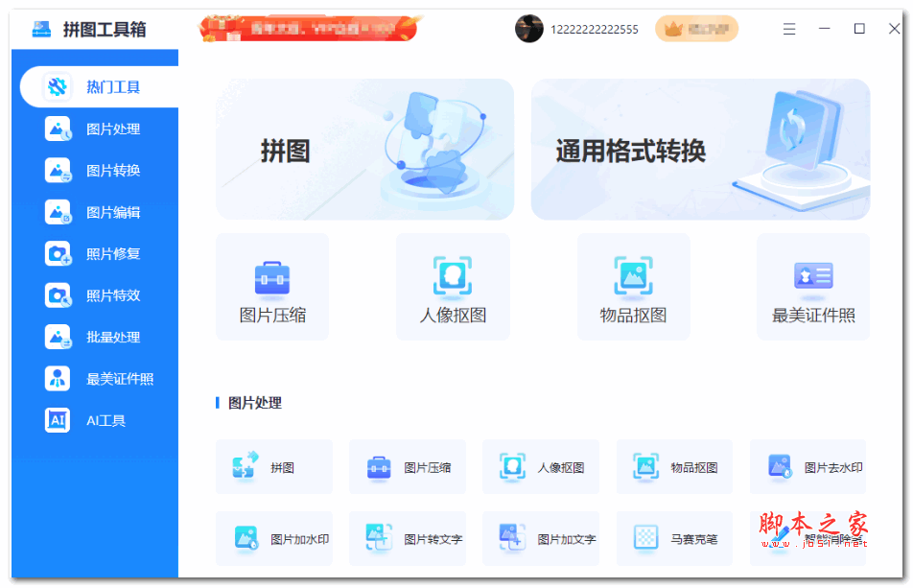913x588 pixels.
Task: Open 图片去水印 watermark removal tool
Action: (808, 466)
